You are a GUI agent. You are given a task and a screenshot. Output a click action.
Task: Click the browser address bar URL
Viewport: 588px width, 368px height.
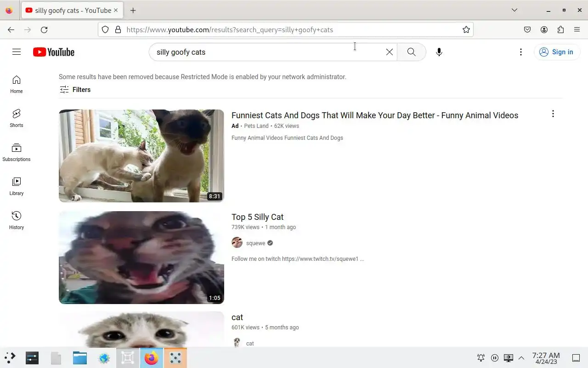point(230,30)
